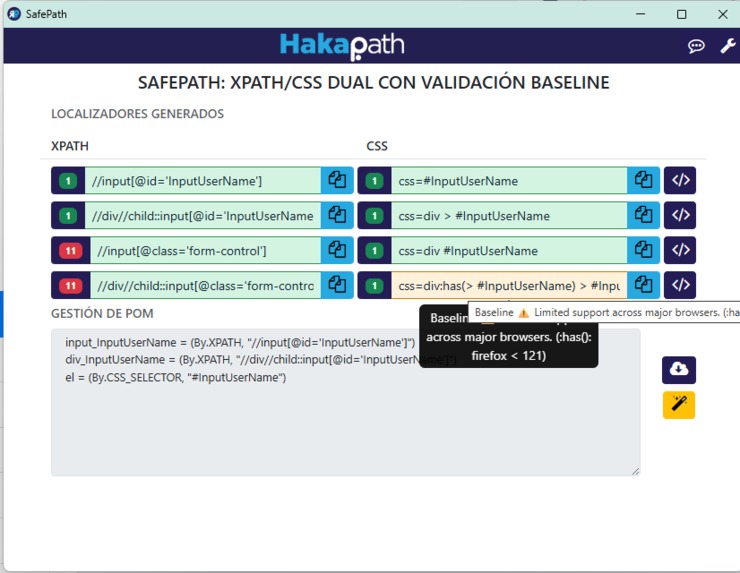Click SAFEPATH: XPATH/CSS DUAL title heading

(373, 83)
